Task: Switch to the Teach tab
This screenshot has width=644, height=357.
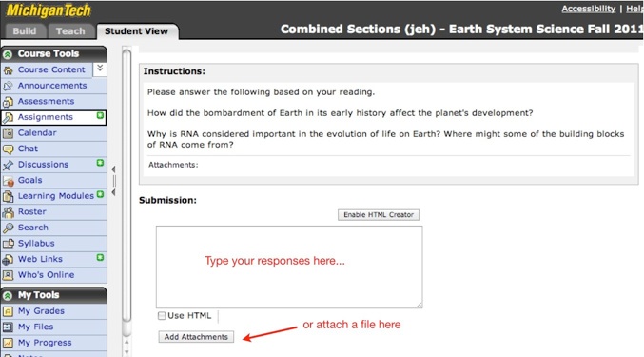Action: click(70, 31)
